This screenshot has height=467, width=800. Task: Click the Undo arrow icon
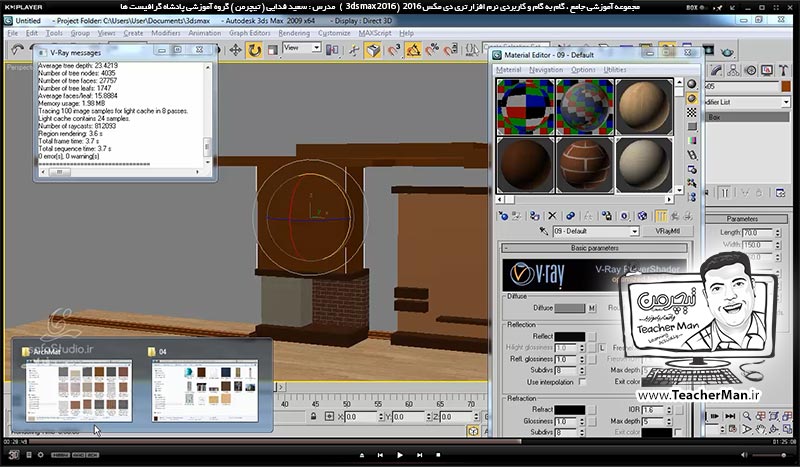point(17,50)
